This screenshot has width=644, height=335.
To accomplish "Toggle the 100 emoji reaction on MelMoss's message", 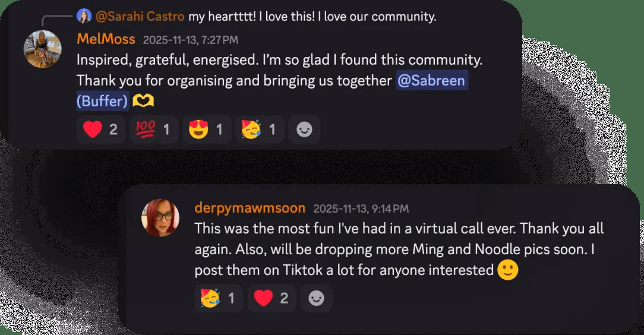I will (154, 129).
